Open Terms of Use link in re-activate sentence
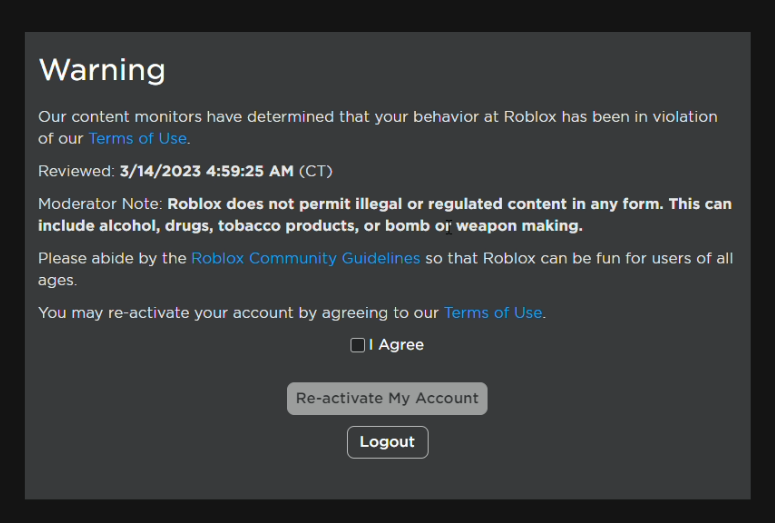This screenshot has height=523, width=775. pos(493,313)
